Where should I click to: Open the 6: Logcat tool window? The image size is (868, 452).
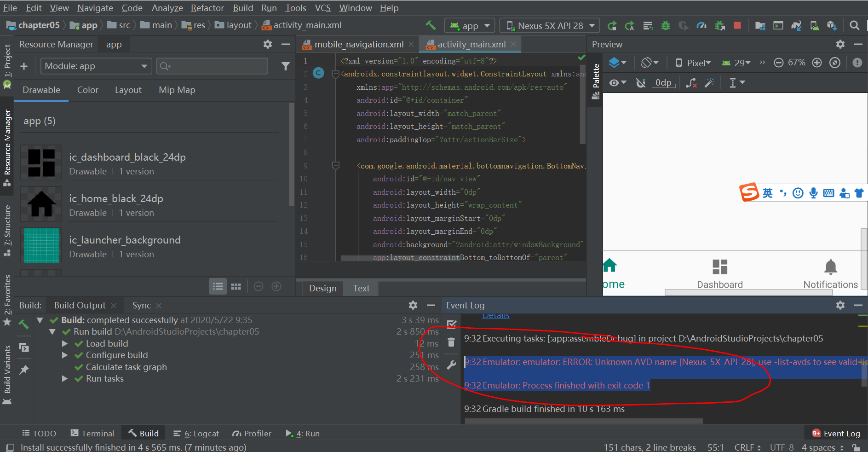tap(196, 434)
